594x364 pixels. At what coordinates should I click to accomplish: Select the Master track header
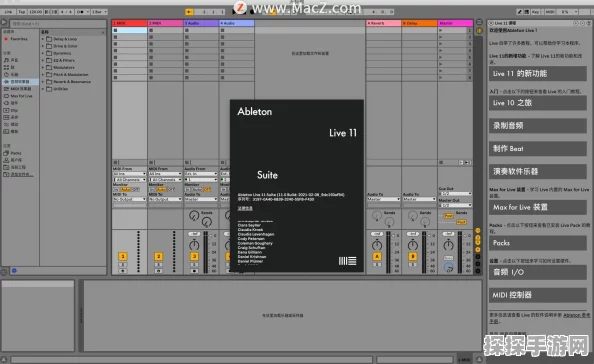click(x=455, y=23)
